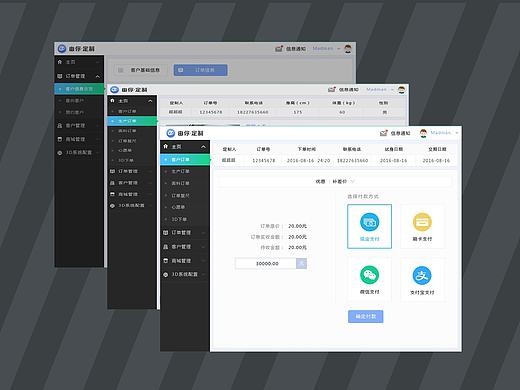Open production order item in front window sidebar
This screenshot has height=390, width=520.
(180, 171)
